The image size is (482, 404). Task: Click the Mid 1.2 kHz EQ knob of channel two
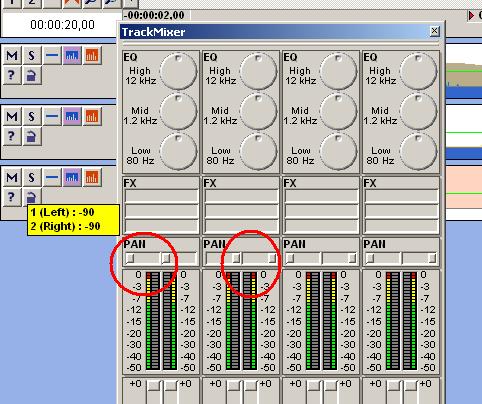(x=258, y=111)
